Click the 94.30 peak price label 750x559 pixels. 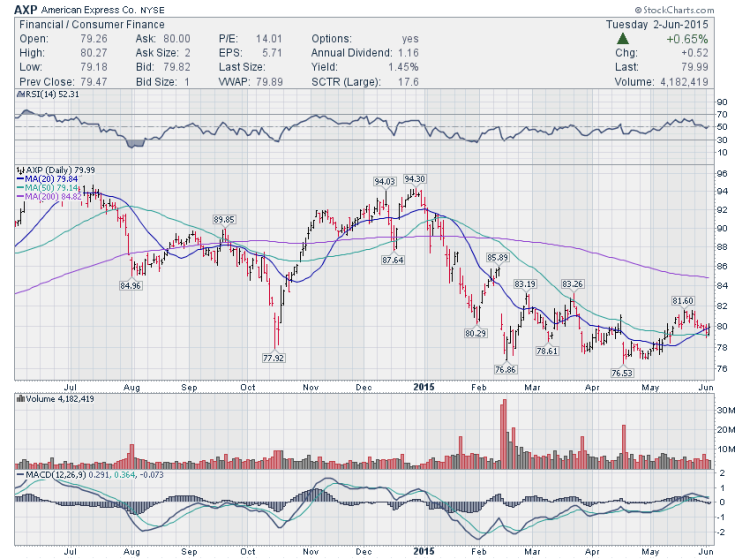(414, 179)
